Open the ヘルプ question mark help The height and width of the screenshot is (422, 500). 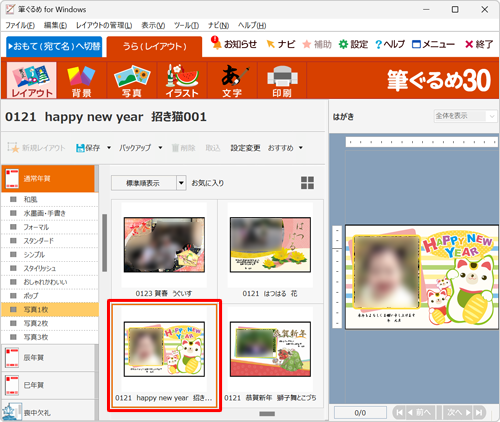point(390,44)
